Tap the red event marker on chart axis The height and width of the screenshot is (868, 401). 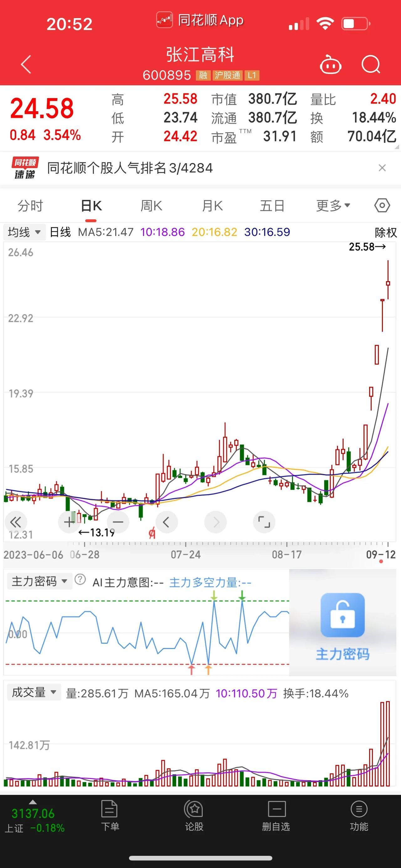[x=152, y=534]
